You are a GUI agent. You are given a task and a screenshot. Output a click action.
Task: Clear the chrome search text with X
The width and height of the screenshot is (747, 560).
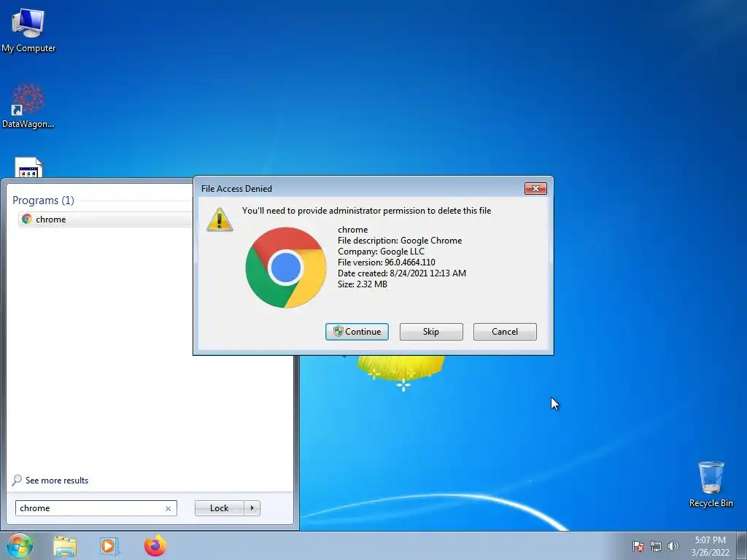(168, 508)
